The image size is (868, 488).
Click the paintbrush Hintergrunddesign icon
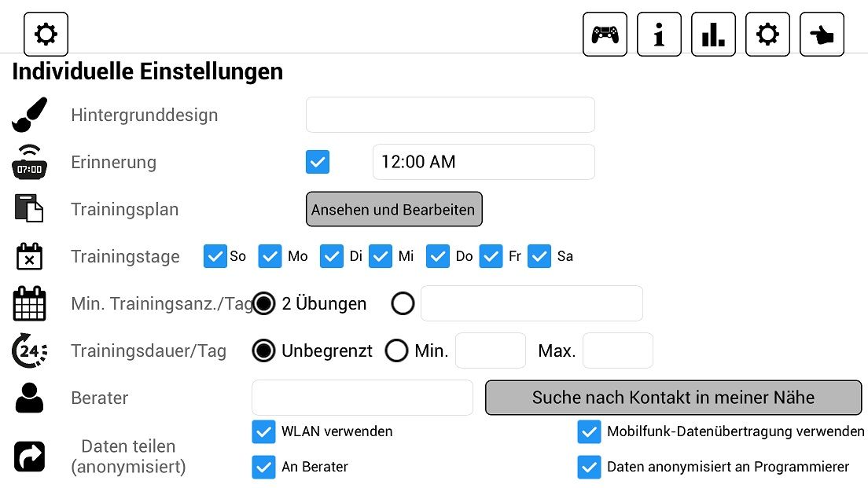29,115
